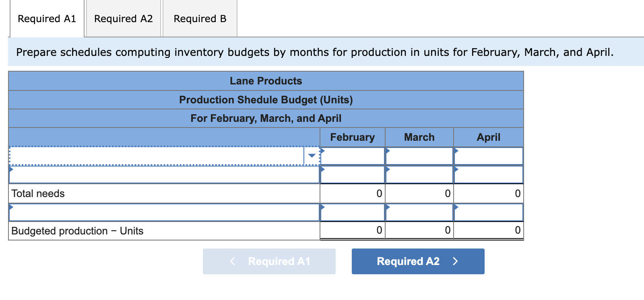The image size is (644, 300).
Task: Switch to the Required B tab
Action: click(200, 19)
